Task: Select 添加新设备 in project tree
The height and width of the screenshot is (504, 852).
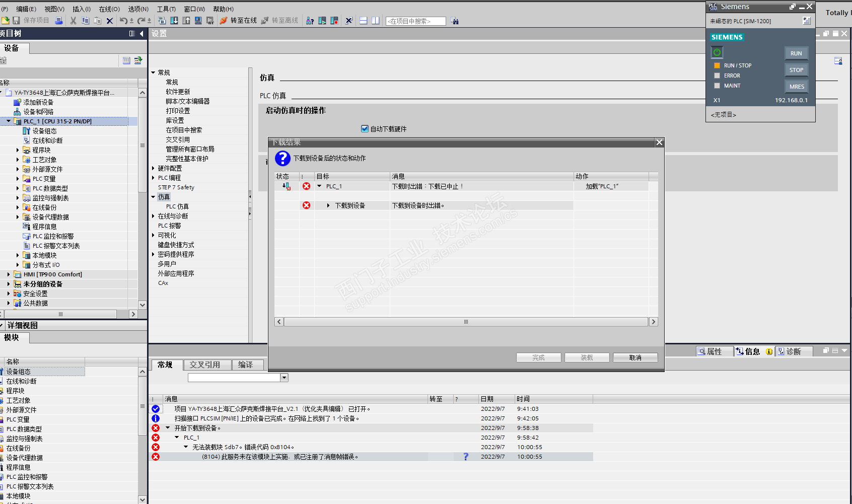Action: [x=38, y=102]
